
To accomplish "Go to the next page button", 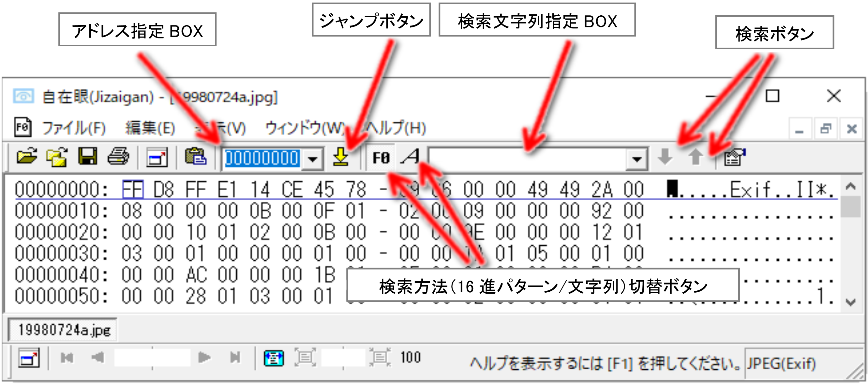I will pos(204,358).
